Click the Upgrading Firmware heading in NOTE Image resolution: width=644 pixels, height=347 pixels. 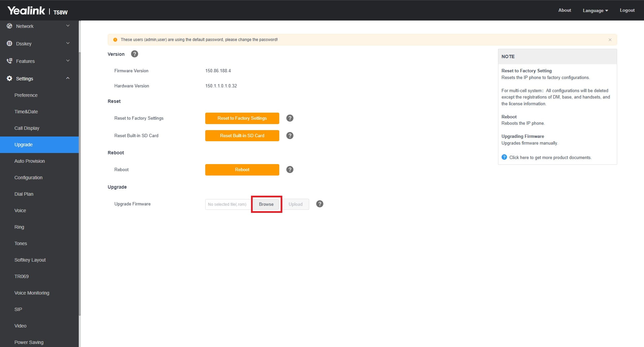[523, 136]
